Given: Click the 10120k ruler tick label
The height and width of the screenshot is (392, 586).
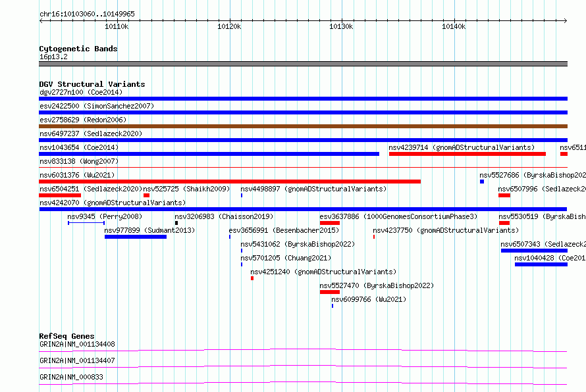Looking at the screenshot, I should click(x=229, y=26).
